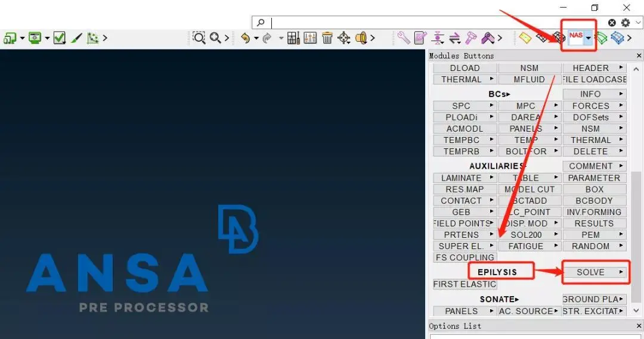This screenshot has width=644, height=339.
Task: Click the sliders panel icon
Action: (310, 38)
